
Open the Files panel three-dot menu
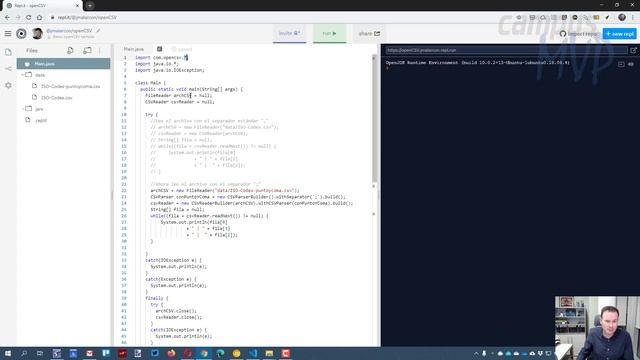(x=100, y=50)
